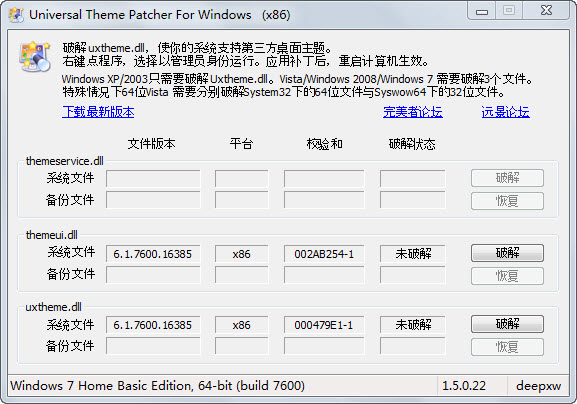Minimize the Universal Theme Patcher window
This screenshot has width=577, height=404.
point(482,11)
